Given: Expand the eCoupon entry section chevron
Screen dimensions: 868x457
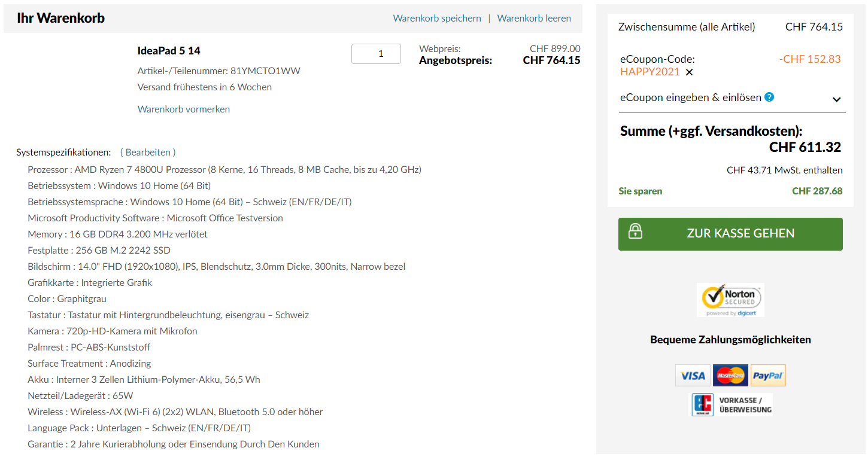Looking at the screenshot, I should 837,99.
